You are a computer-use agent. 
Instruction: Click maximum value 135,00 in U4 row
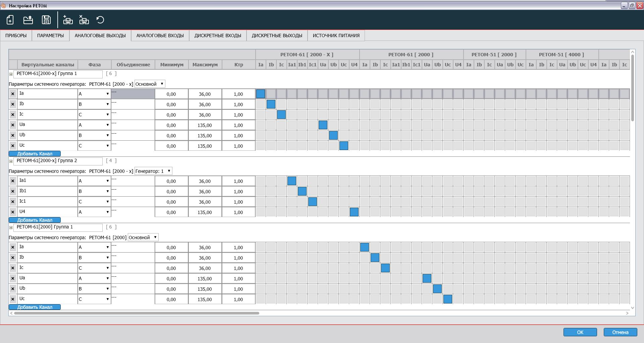point(205,212)
